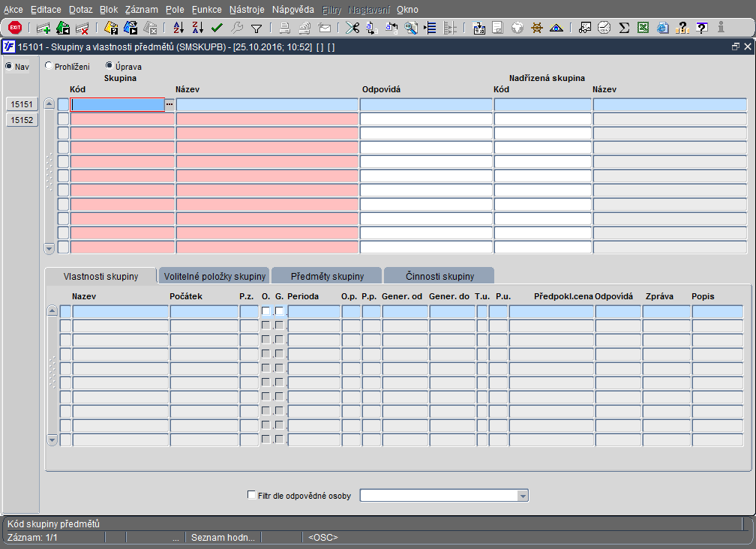Click the ship wheel navigation icon

point(537,28)
